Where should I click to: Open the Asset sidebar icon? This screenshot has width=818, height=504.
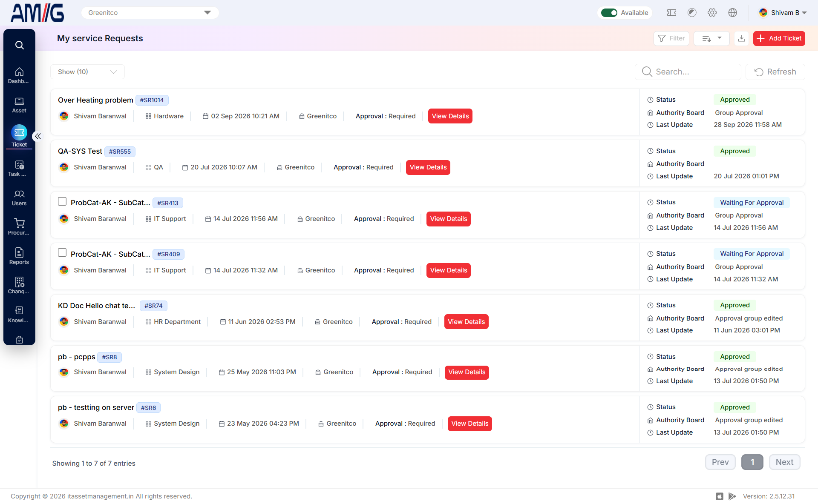[19, 105]
